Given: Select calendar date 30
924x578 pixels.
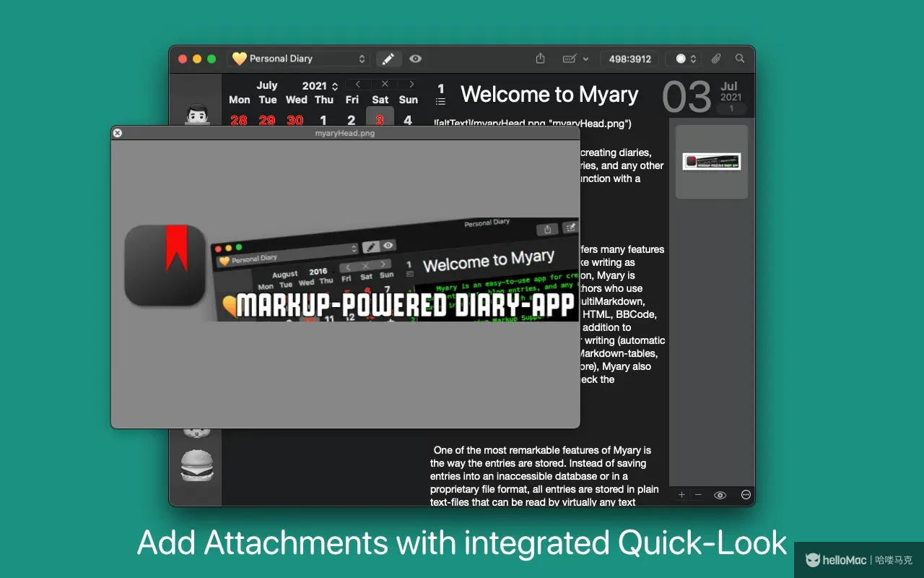Looking at the screenshot, I should pos(295,120).
